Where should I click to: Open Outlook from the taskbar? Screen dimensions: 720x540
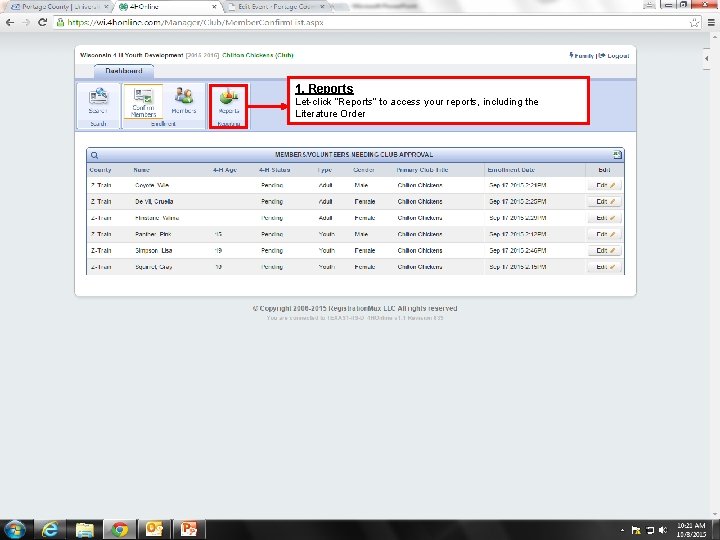[154, 530]
